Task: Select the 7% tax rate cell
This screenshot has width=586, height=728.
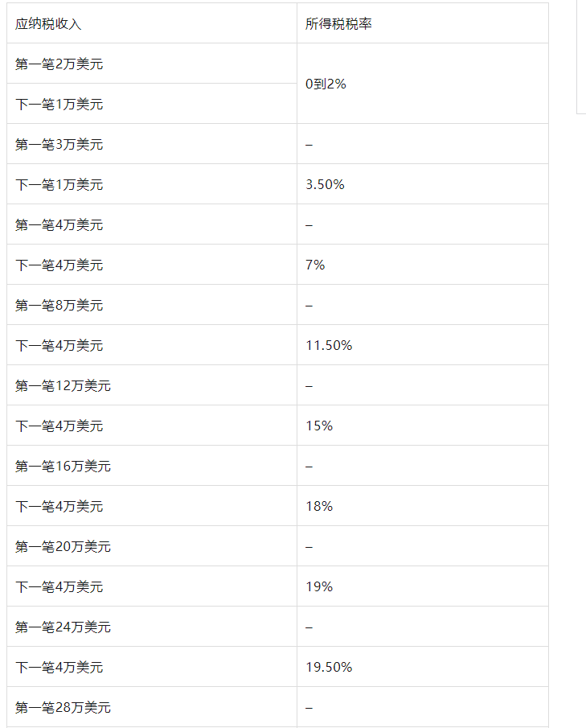Action: tap(423, 265)
